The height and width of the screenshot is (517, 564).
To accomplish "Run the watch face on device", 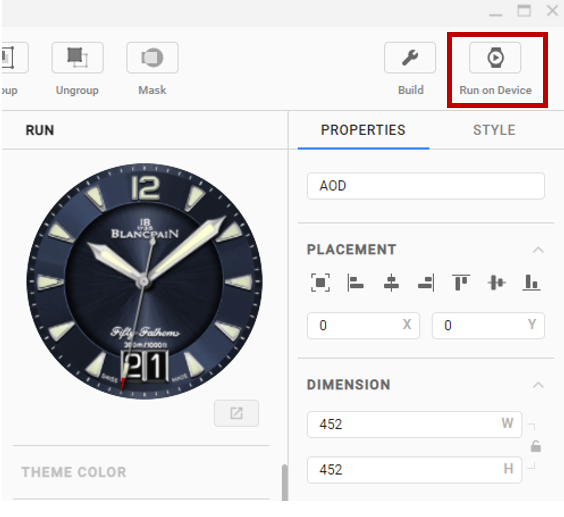I will coord(495,58).
